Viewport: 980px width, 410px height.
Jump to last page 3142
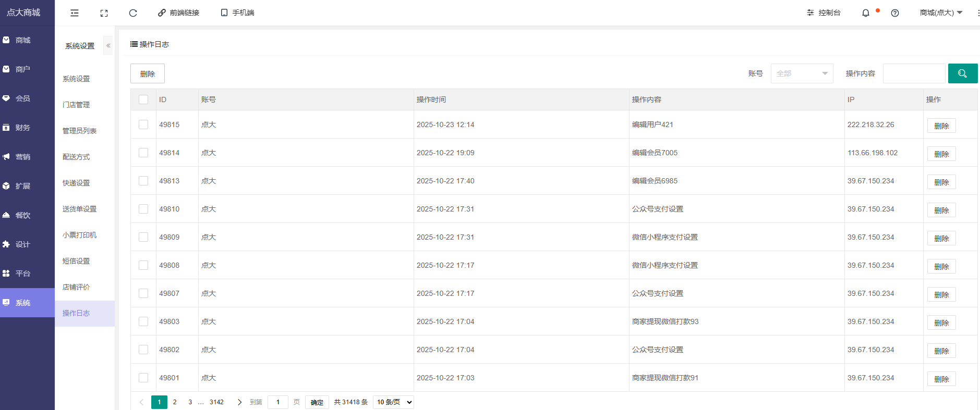click(216, 402)
